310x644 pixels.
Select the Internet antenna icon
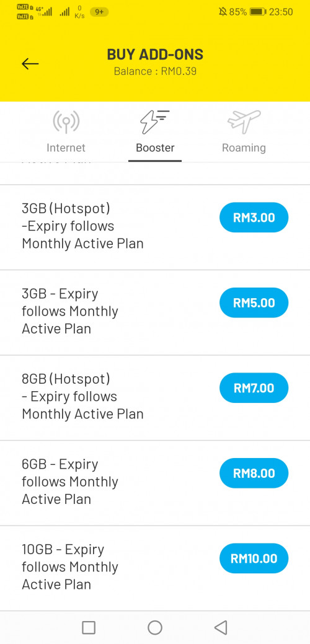[x=66, y=122]
